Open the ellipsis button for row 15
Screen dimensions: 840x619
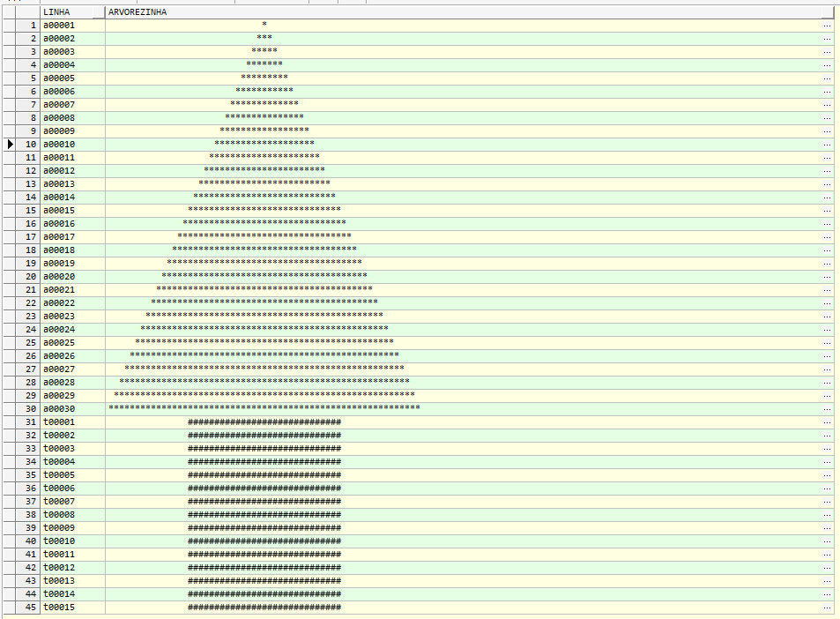pyautogui.click(x=826, y=211)
